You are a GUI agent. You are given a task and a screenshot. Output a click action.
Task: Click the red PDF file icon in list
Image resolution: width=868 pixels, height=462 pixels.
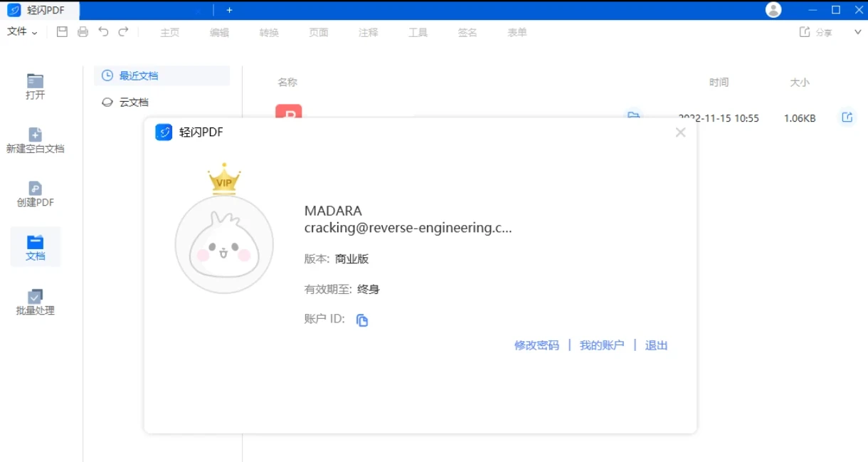click(289, 110)
